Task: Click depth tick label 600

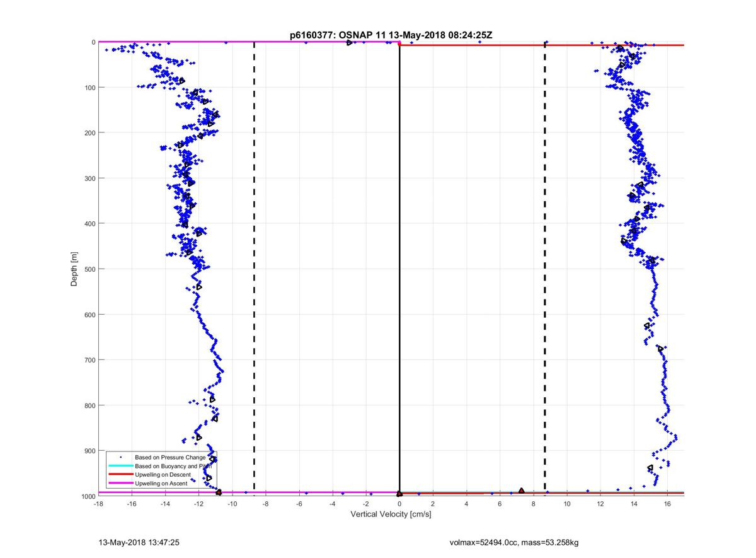Action: click(91, 315)
